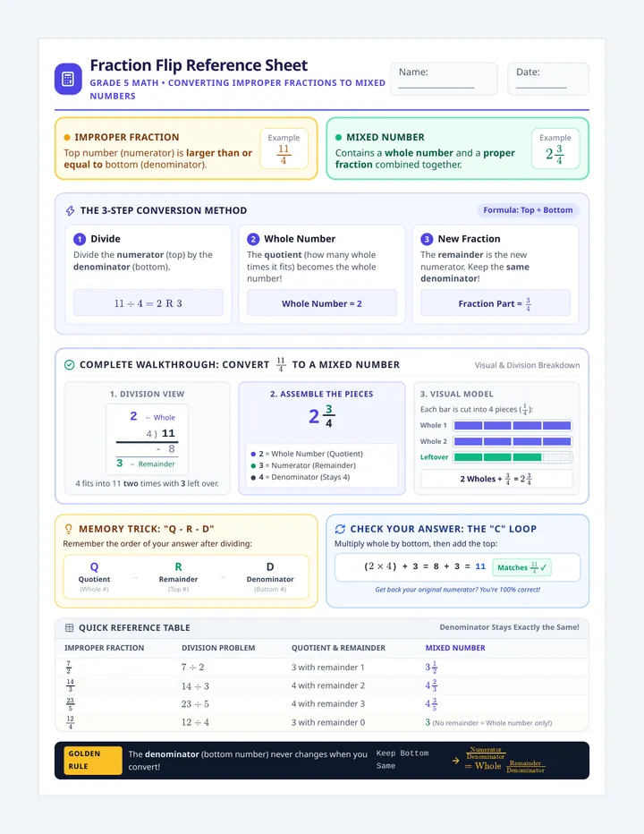Click the table grid icon by Quick Reference Table
This screenshot has width=644, height=834.
(69, 627)
